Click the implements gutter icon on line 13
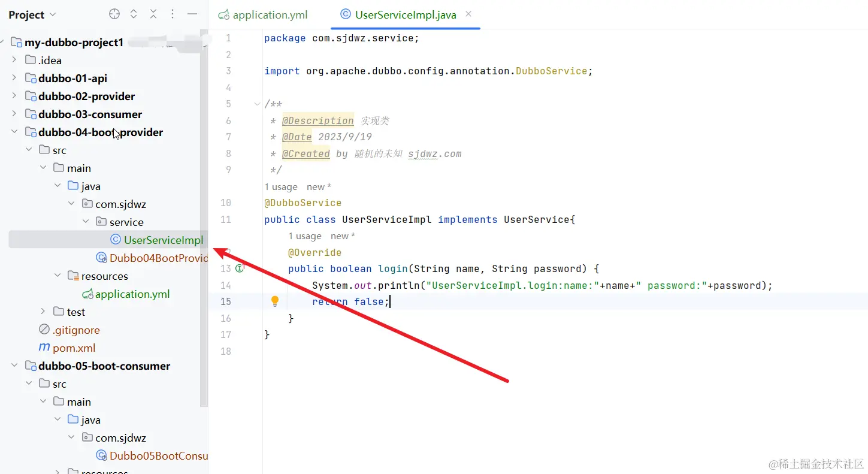The image size is (868, 474). click(240, 268)
